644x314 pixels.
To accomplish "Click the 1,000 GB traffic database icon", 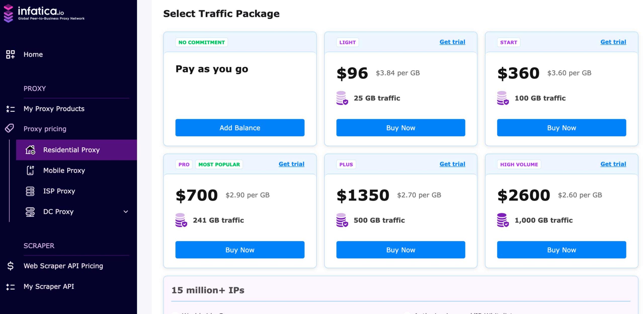I will (x=502, y=220).
